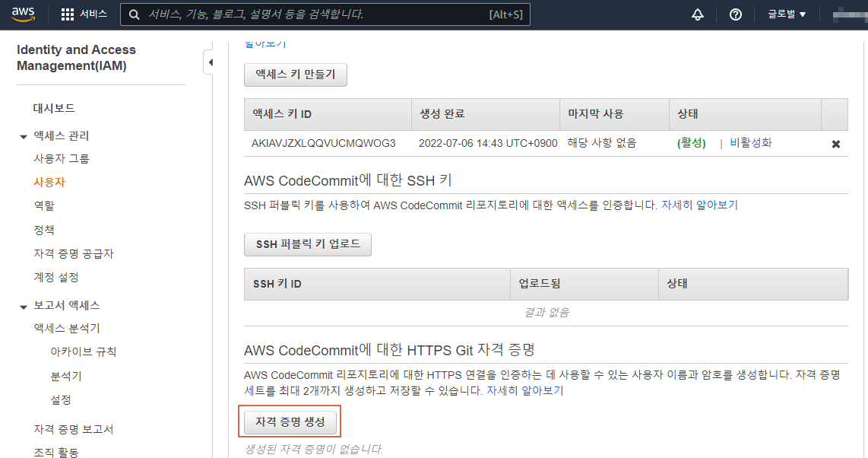Image resolution: width=868 pixels, height=458 pixels.
Task: Select access key ID AKIAVJZXLQQVUCMQWOG3 text
Action: click(x=323, y=144)
